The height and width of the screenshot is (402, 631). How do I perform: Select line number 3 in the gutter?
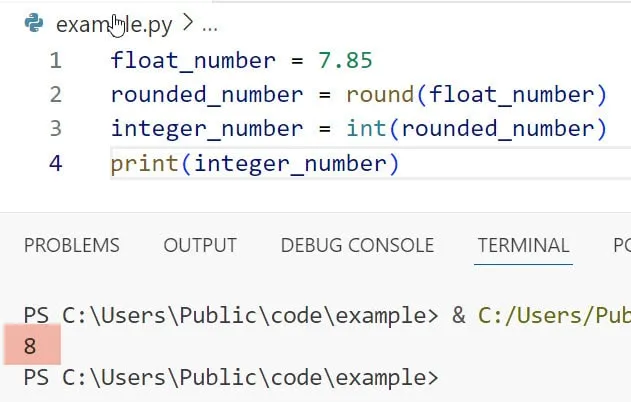pyautogui.click(x=55, y=129)
